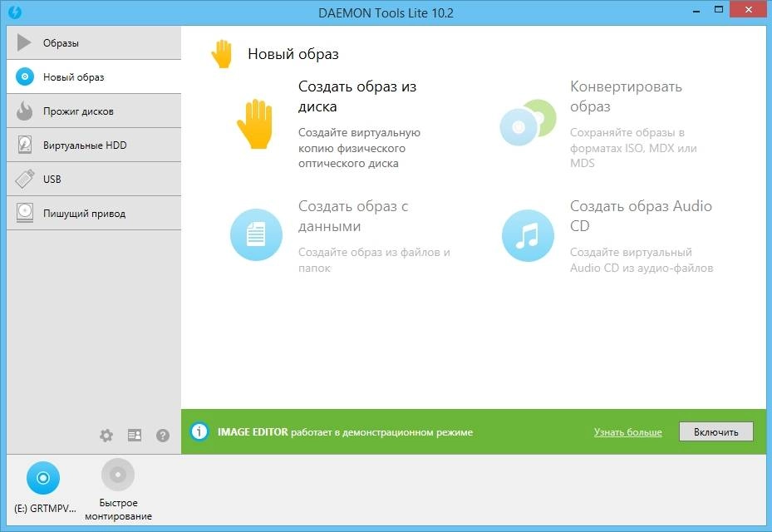Click the Виртуальные HDD drive icon
This screenshot has height=532, width=772.
pyautogui.click(x=25, y=145)
